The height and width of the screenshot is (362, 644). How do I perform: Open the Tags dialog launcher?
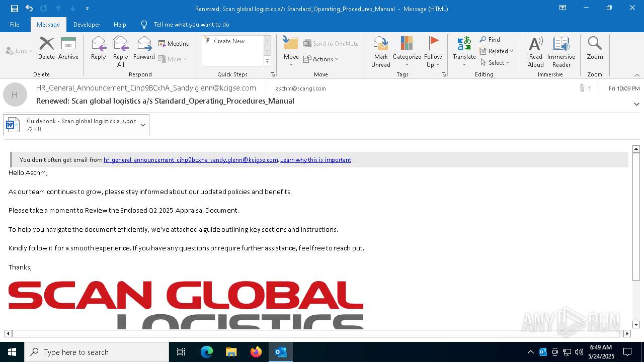tap(444, 74)
